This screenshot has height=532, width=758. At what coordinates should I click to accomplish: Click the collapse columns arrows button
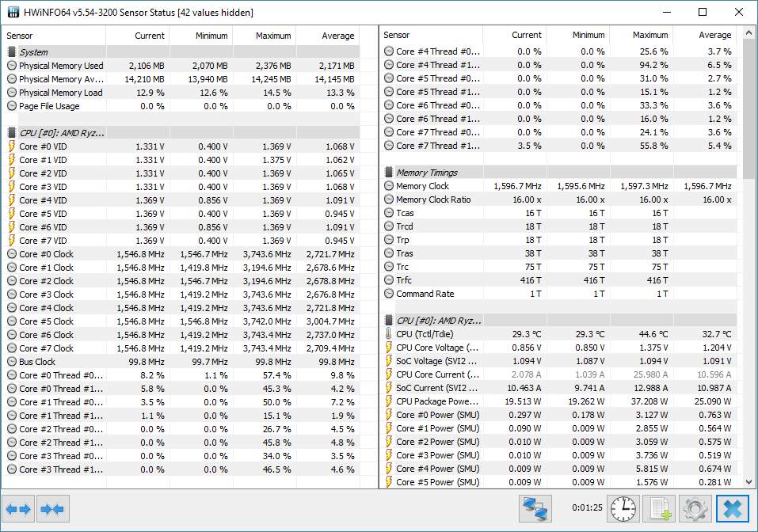tap(53, 508)
